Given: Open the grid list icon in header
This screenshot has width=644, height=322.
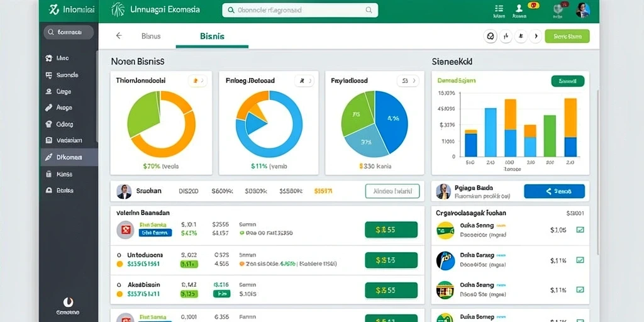Looking at the screenshot, I should coord(499,8).
